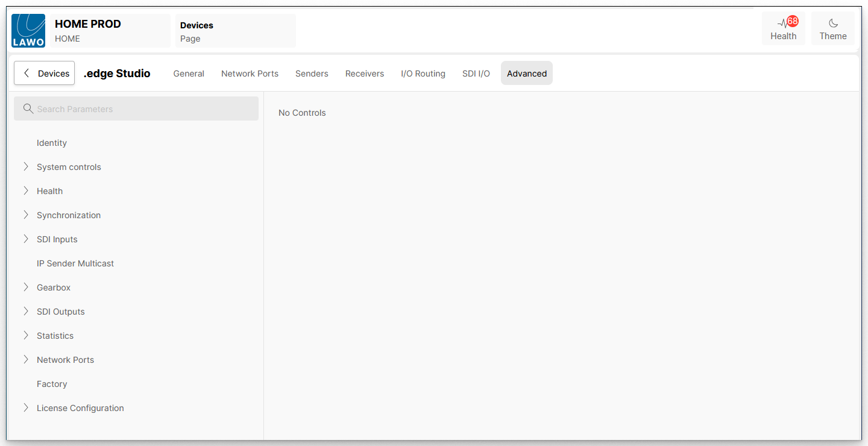The image size is (868, 446).
Task: Click the LAWO logo icon
Action: 28,31
